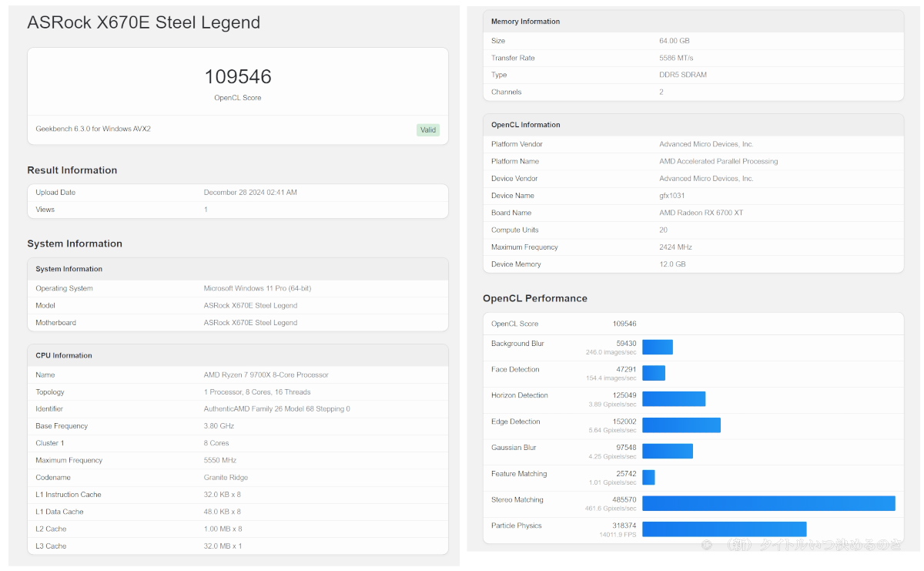
Task: Select Maximum Frequency value 5550 MHz
Action: [x=220, y=460]
